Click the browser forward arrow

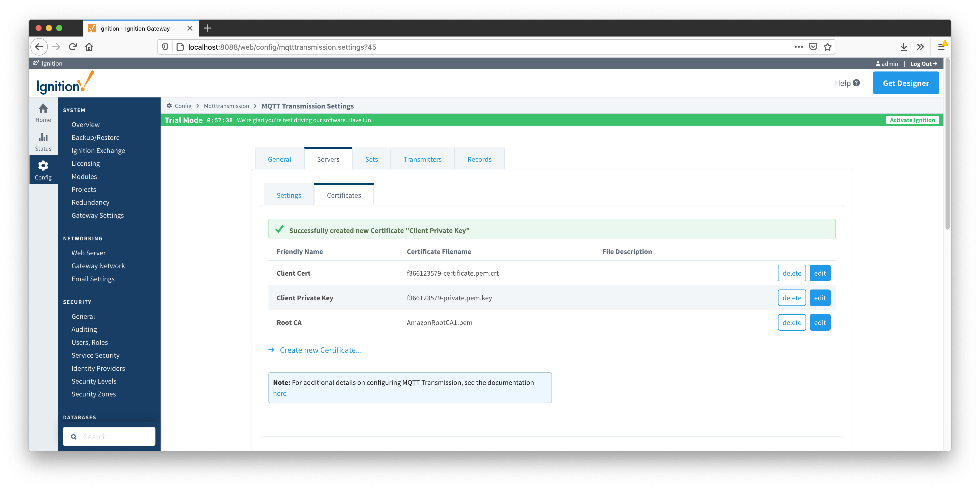click(x=56, y=47)
